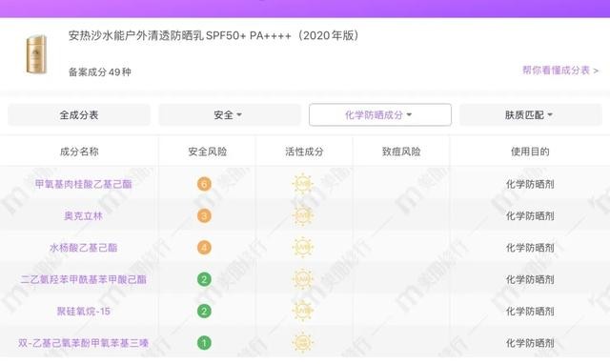Viewport: 610px width, 364px height.
Task: Click UV sun icon for 水杨酸乙基己酯
Action: [x=303, y=248]
